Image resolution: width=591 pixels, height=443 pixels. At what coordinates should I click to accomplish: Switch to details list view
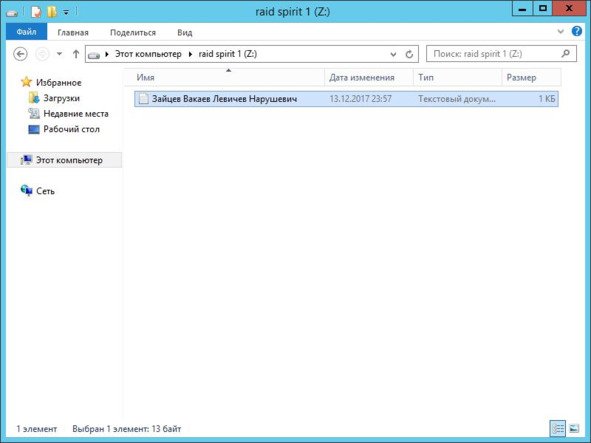point(558,428)
